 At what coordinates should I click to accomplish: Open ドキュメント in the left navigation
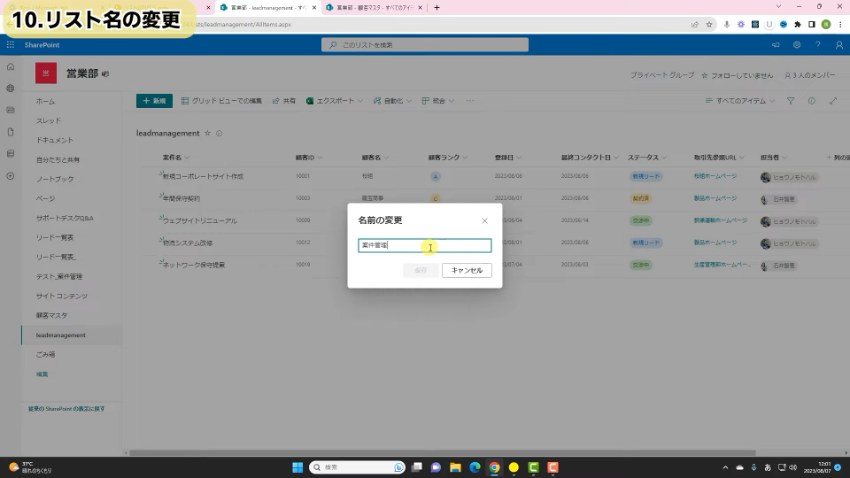[55, 140]
